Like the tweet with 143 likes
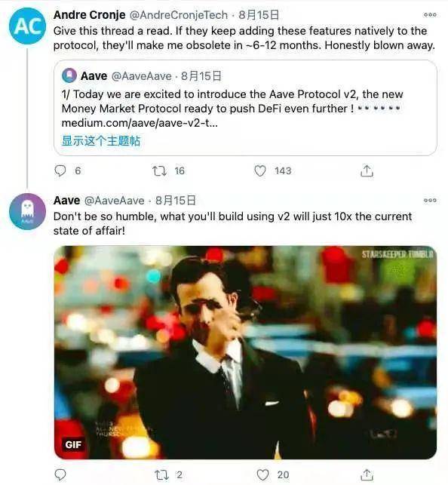This screenshot has height=485, width=448. 260,170
